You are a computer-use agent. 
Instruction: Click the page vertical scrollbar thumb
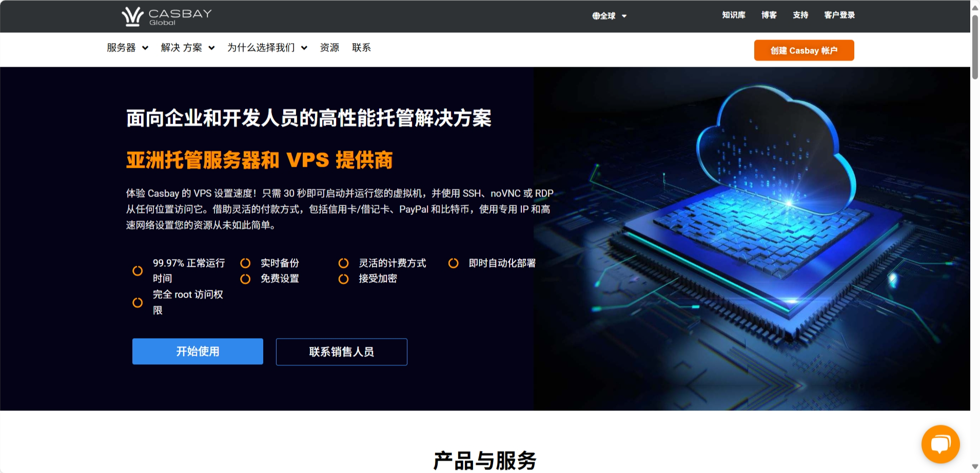point(975,47)
